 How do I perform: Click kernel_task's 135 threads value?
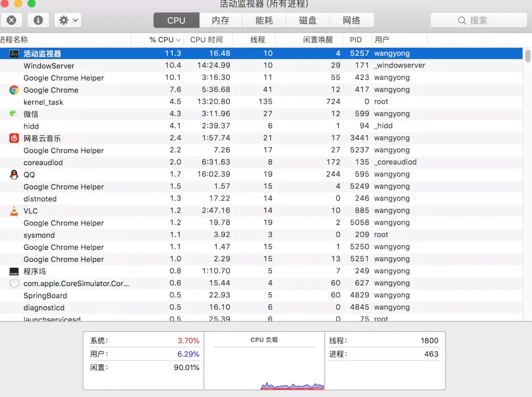tap(266, 102)
